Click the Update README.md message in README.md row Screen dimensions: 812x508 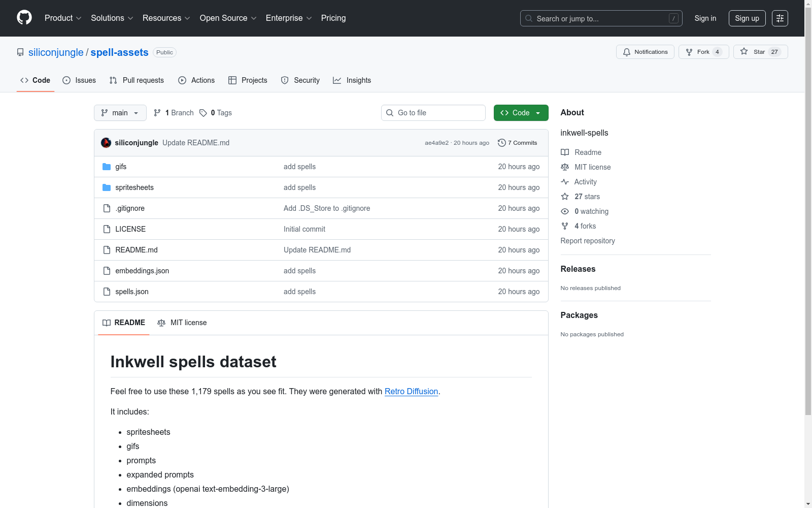317,250
